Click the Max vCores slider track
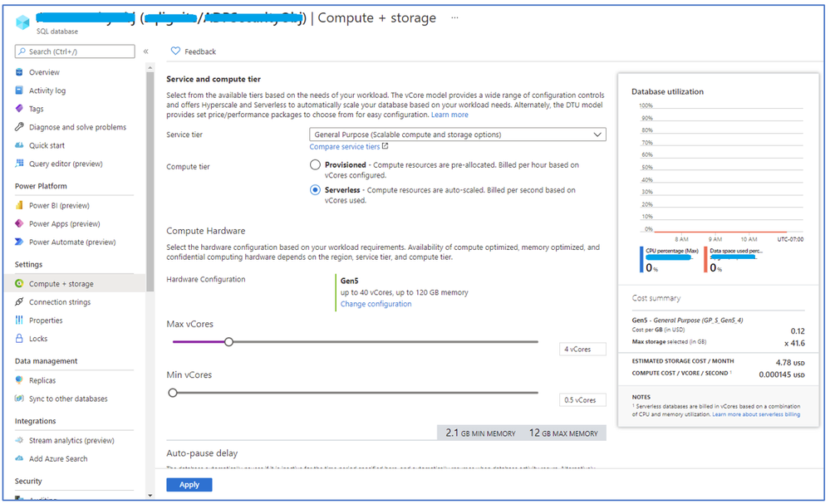The height and width of the screenshot is (504, 830). tap(356, 342)
